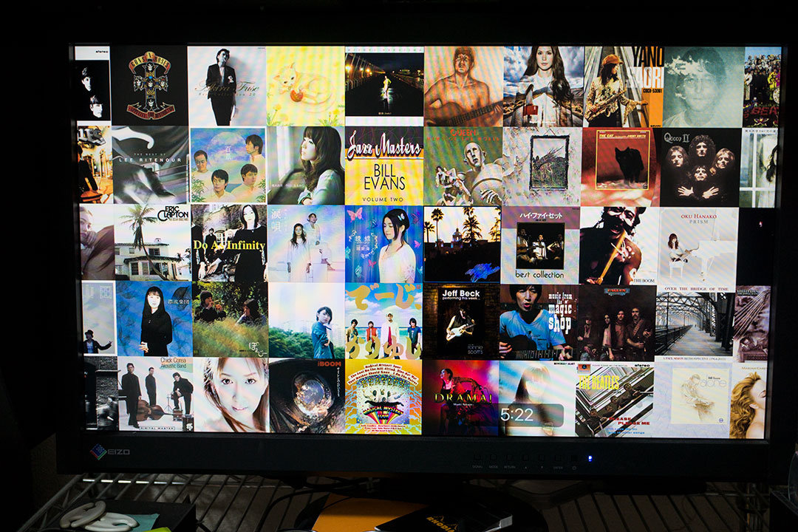The height and width of the screenshot is (532, 798).
Task: Select the woman in teal jacket above treetops cover
Action: click(x=307, y=321)
